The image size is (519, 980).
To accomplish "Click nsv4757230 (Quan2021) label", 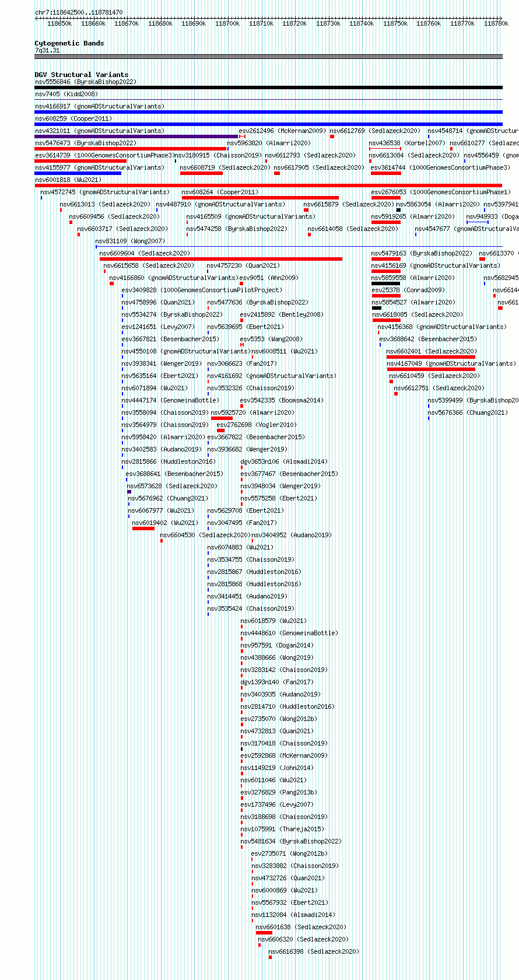I will [243, 265].
